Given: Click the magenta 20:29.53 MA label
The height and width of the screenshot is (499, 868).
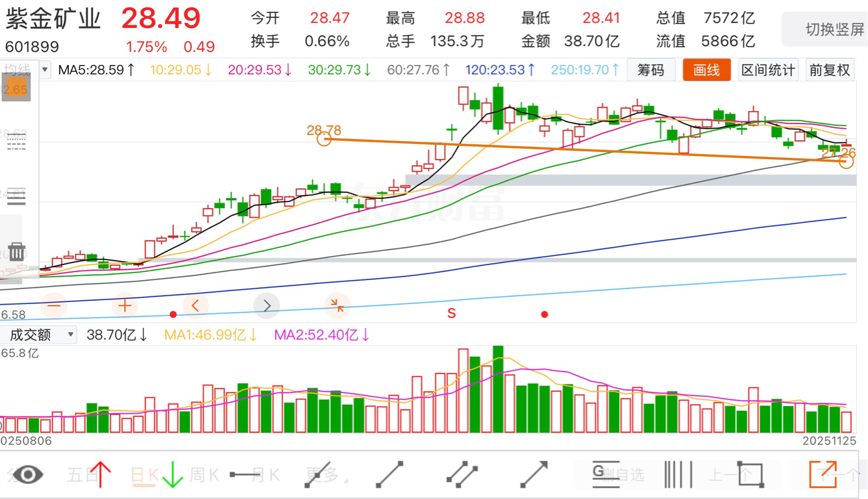Looking at the screenshot, I should tap(260, 70).
